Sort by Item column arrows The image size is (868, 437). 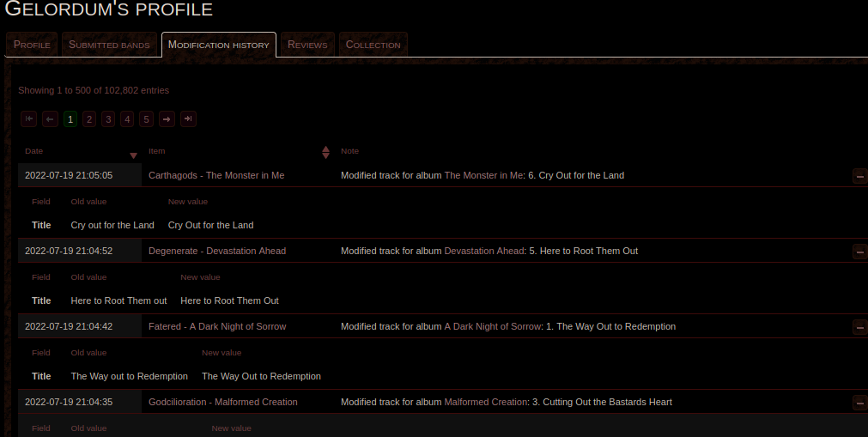325,152
